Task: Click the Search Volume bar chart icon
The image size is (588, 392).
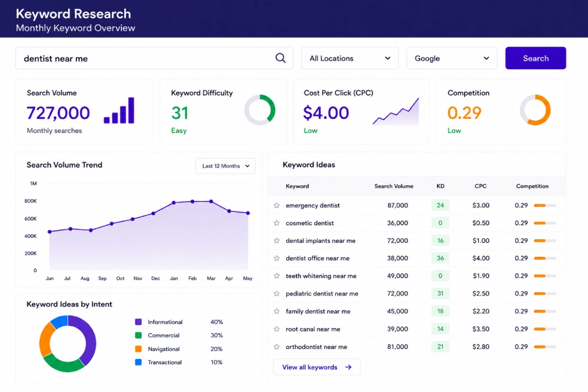Action: click(119, 110)
